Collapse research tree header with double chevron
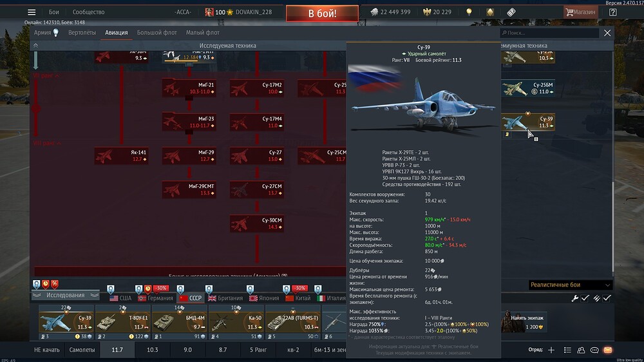This screenshot has width=644, height=362. tap(35, 46)
